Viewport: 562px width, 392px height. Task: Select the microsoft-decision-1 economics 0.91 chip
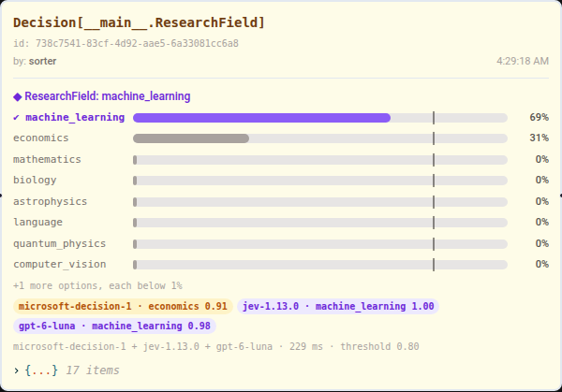[x=123, y=307]
